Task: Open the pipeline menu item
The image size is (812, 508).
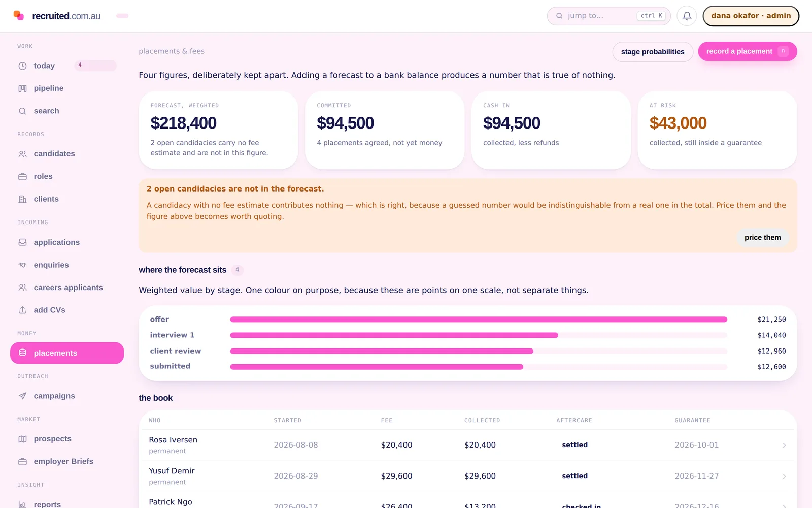Action: [67, 88]
